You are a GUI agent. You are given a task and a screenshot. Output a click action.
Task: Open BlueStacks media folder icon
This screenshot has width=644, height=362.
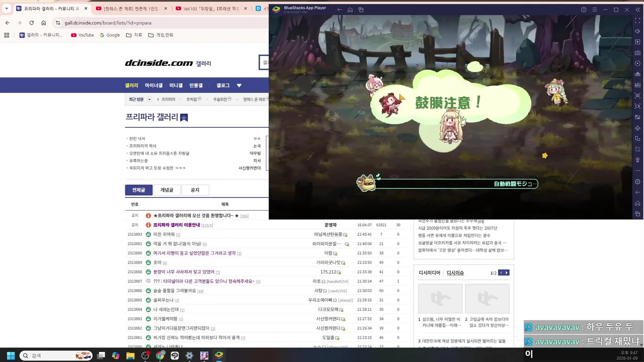click(637, 117)
